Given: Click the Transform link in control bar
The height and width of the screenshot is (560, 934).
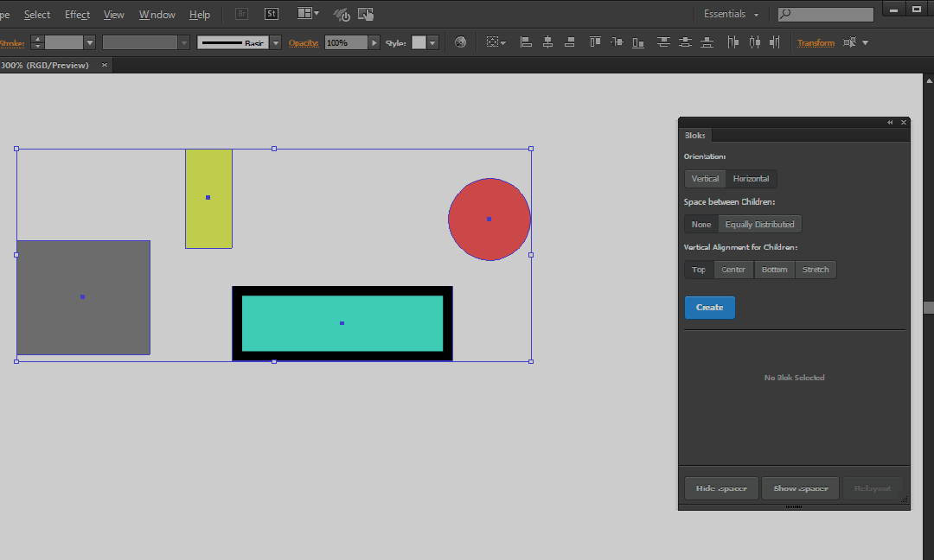Looking at the screenshot, I should [x=816, y=42].
